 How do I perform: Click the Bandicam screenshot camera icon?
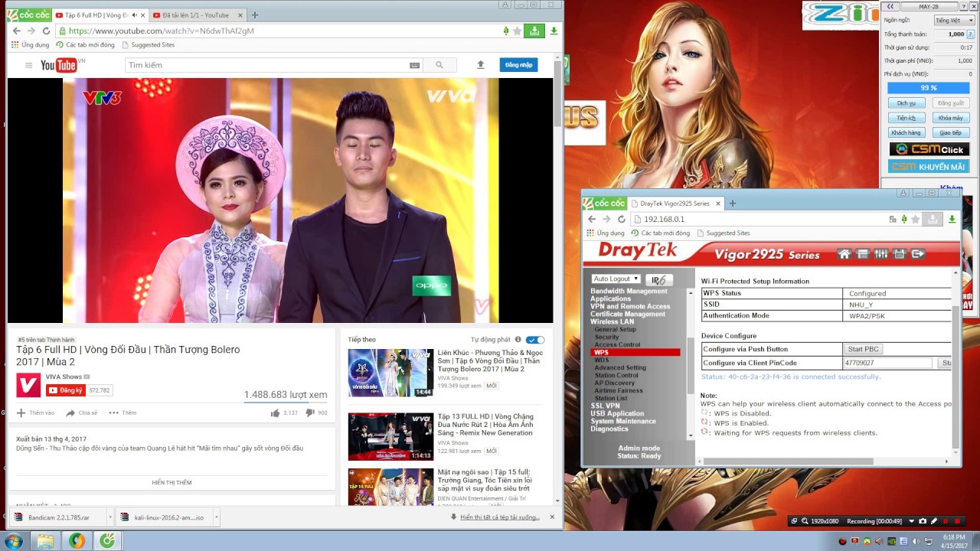coord(922,521)
